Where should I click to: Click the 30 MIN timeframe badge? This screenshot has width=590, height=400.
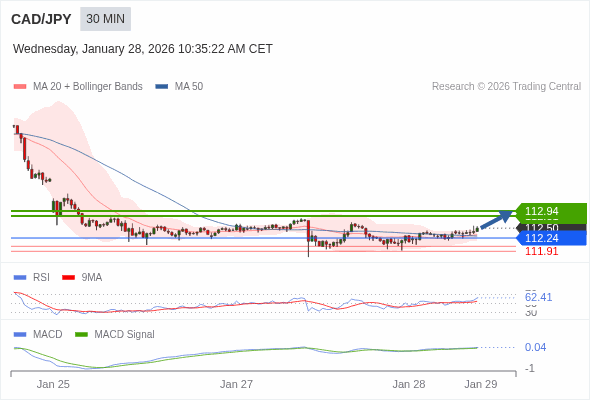click(x=105, y=19)
